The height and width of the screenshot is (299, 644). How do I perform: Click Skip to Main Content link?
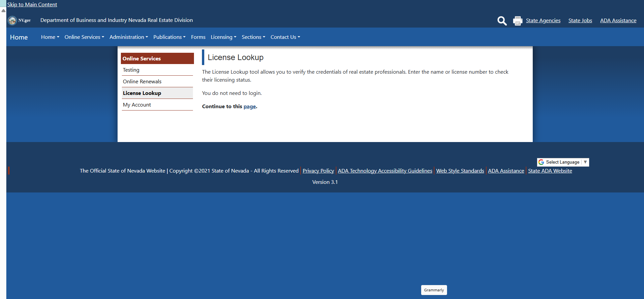(32, 5)
